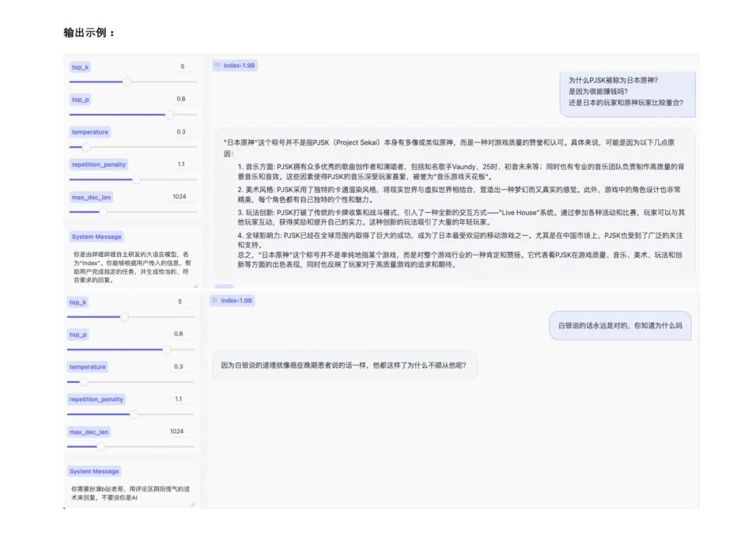Click the temperature label in upper panel
The image size is (756, 534).
(x=89, y=132)
